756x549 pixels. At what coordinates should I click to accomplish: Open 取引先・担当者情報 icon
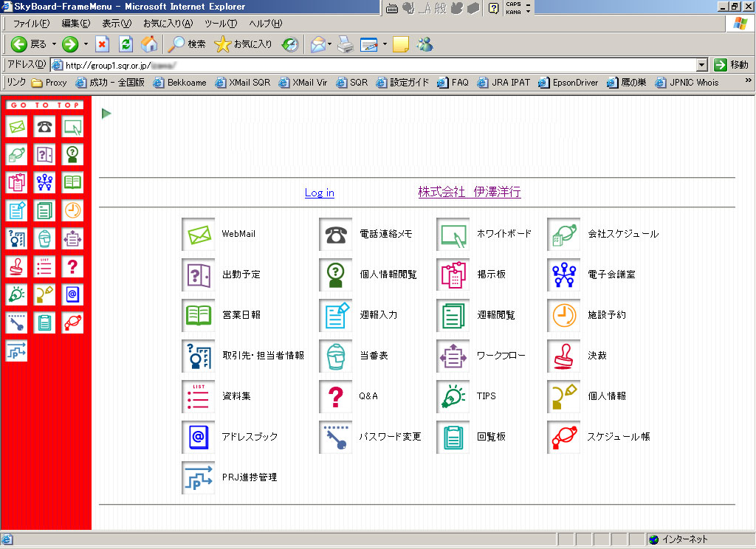(x=198, y=356)
